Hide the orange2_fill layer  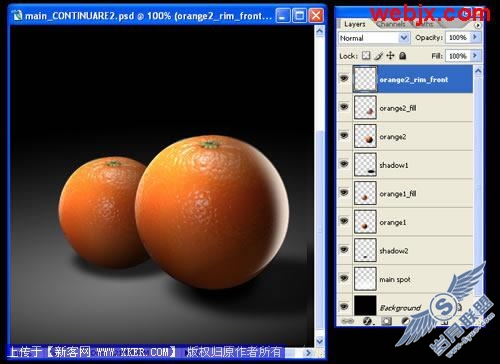click(344, 107)
